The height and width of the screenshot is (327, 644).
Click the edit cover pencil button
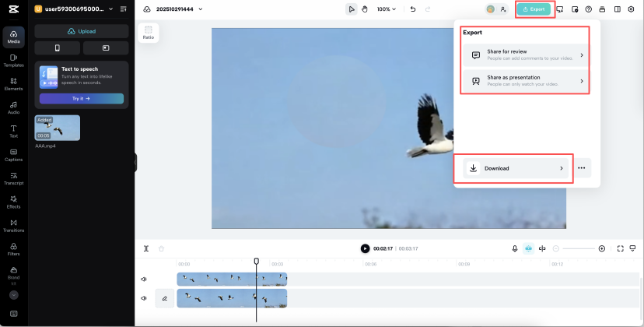point(165,298)
